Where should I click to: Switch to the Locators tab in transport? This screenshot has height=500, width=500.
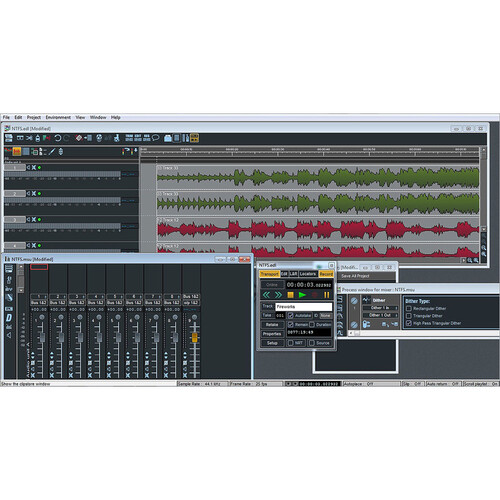(308, 274)
